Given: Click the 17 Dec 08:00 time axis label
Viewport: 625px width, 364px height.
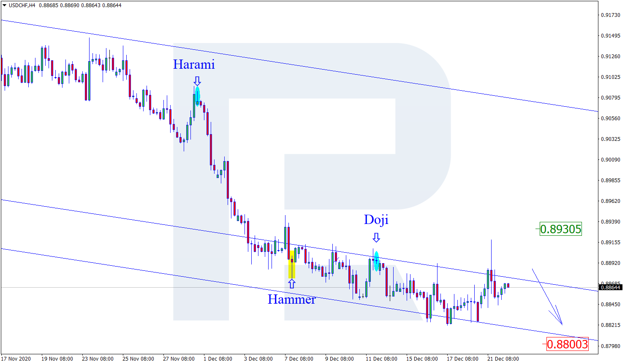Looking at the screenshot, I should click(462, 359).
